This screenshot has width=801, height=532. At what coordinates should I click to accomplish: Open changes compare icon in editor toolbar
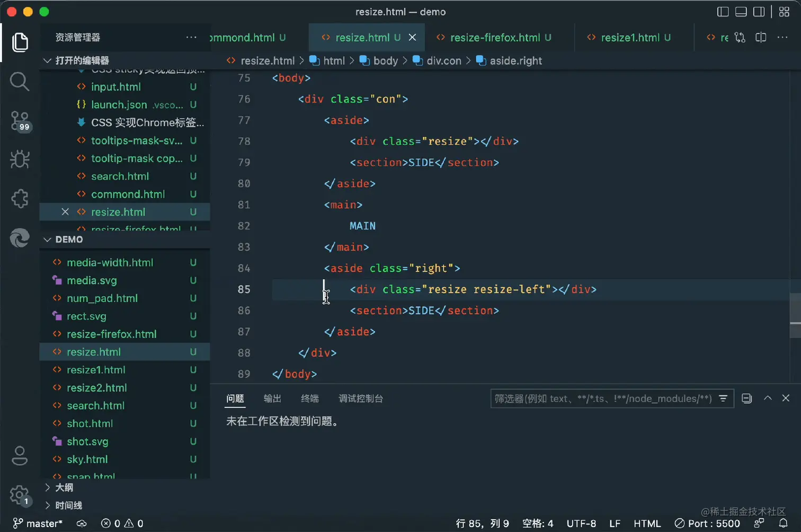[x=740, y=37]
